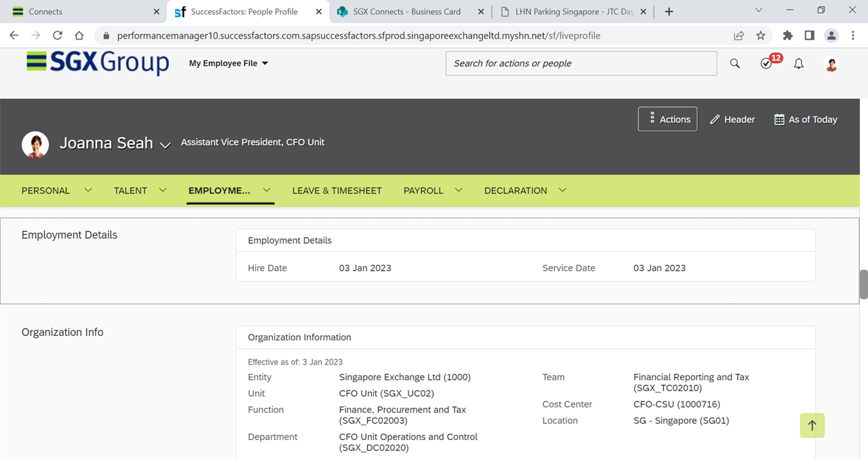Open the notifications bell
Viewport: 868px width, 459px height.
(x=799, y=63)
